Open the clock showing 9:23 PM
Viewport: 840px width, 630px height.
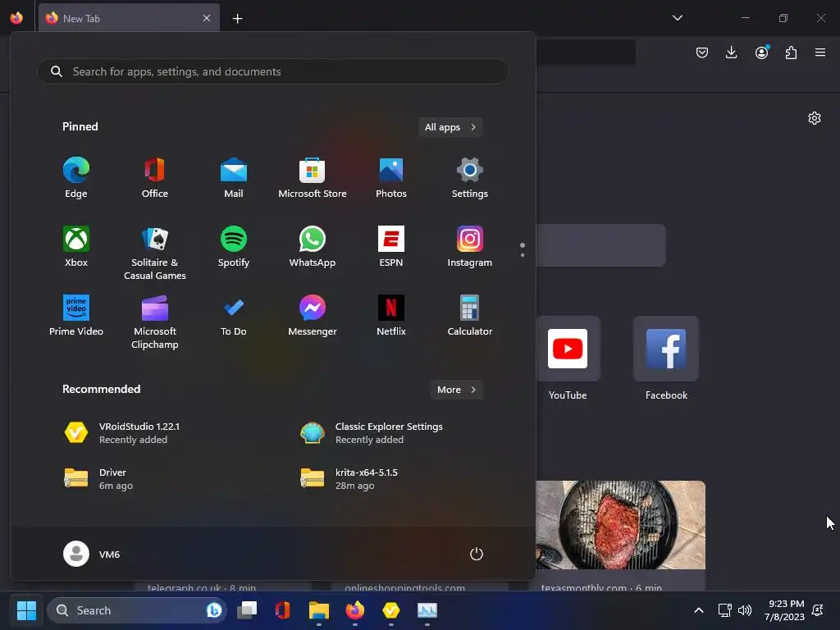[x=784, y=610]
